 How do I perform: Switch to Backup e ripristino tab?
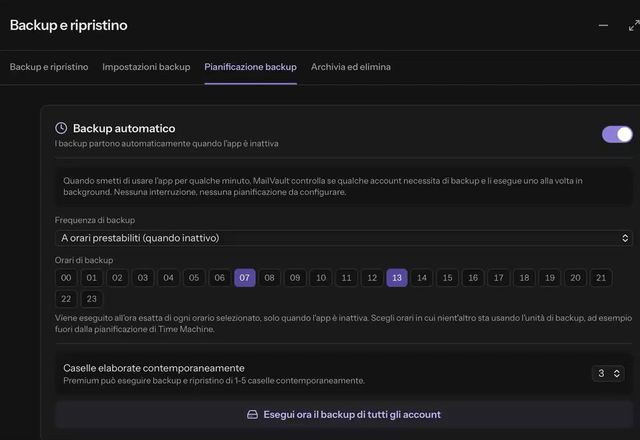49,67
